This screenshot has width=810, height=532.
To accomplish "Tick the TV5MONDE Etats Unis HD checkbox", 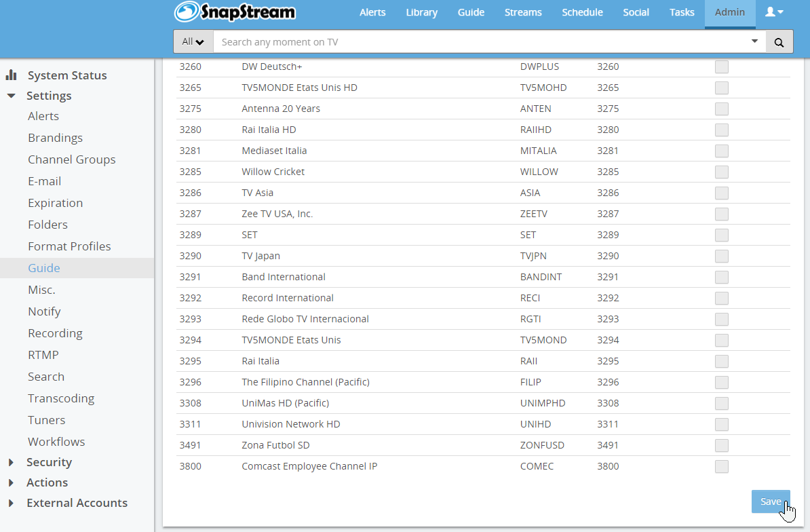I will click(x=722, y=88).
